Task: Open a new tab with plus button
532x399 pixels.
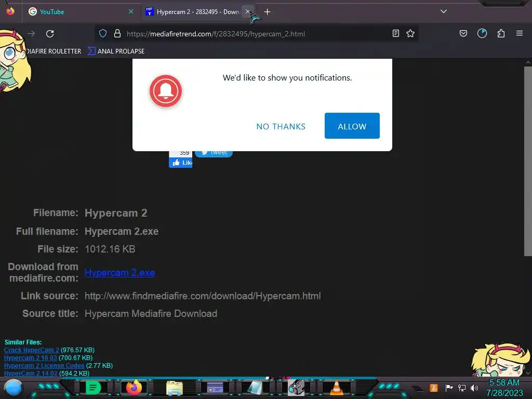Action: click(x=268, y=12)
